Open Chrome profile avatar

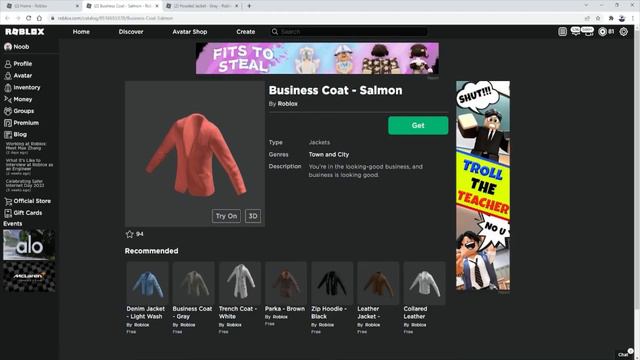pyautogui.click(x=622, y=18)
